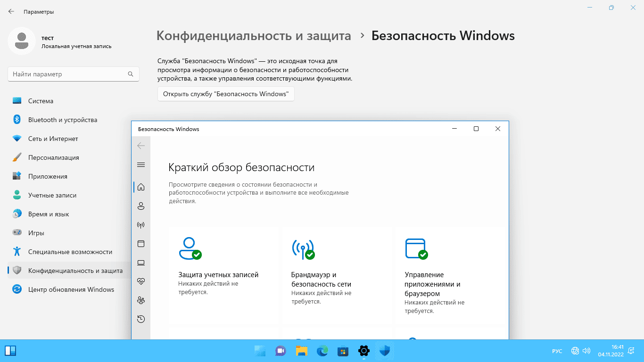Select 'Приложения' in Settings navigation
The height and width of the screenshot is (362, 644).
(69, 176)
